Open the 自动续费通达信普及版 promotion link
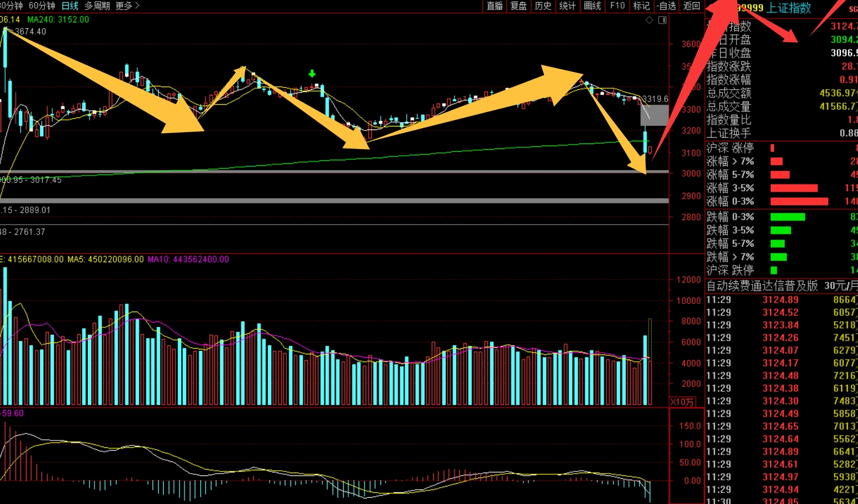The image size is (858, 504). click(782, 286)
